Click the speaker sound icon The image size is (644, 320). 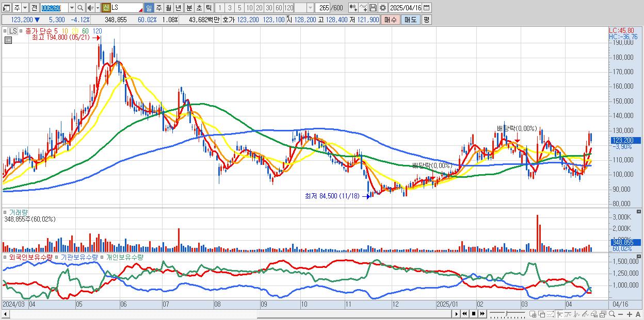click(90, 8)
